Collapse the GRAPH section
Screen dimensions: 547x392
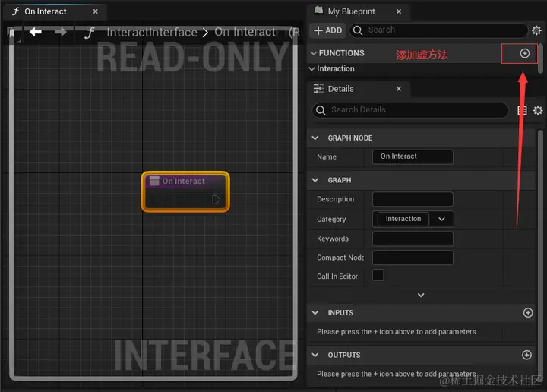tap(315, 180)
